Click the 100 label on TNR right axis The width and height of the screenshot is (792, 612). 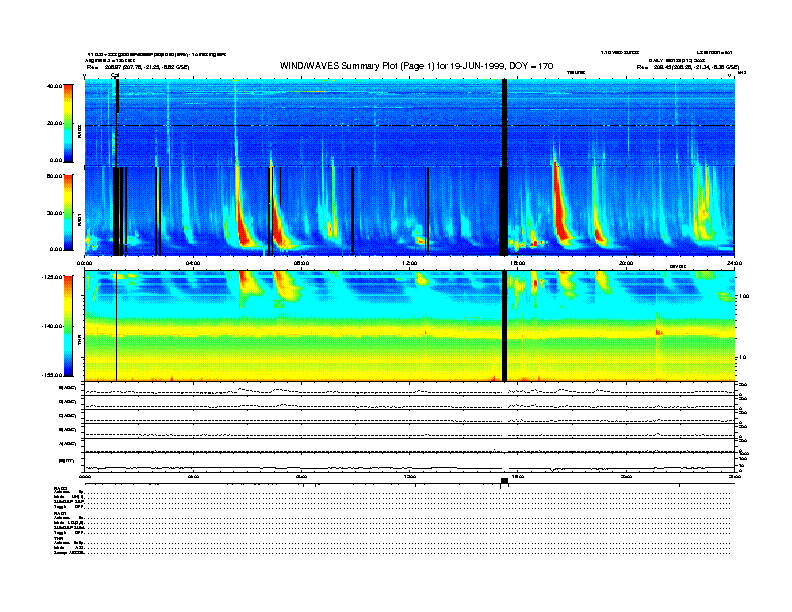pos(744,296)
